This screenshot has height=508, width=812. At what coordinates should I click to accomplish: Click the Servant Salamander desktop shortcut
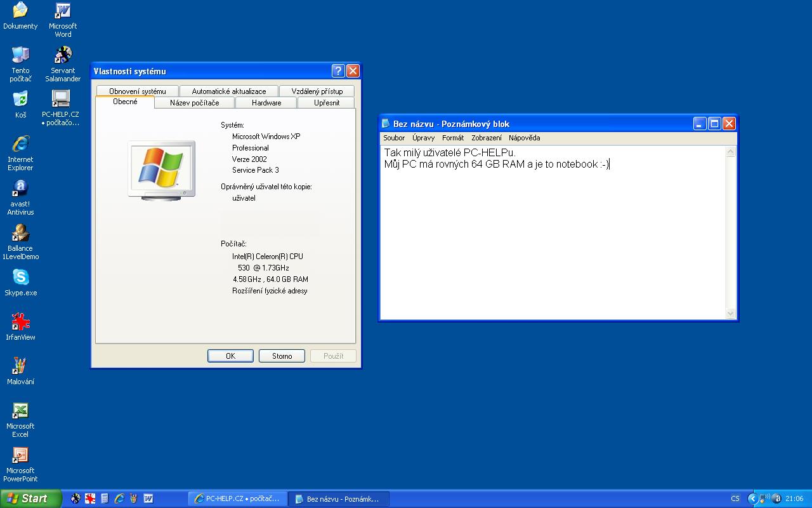[x=63, y=65]
